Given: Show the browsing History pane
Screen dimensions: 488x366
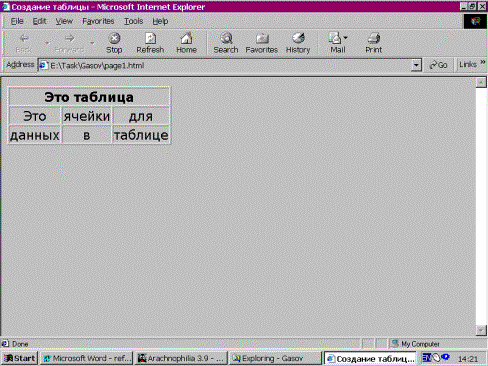Looking at the screenshot, I should pyautogui.click(x=298, y=43).
